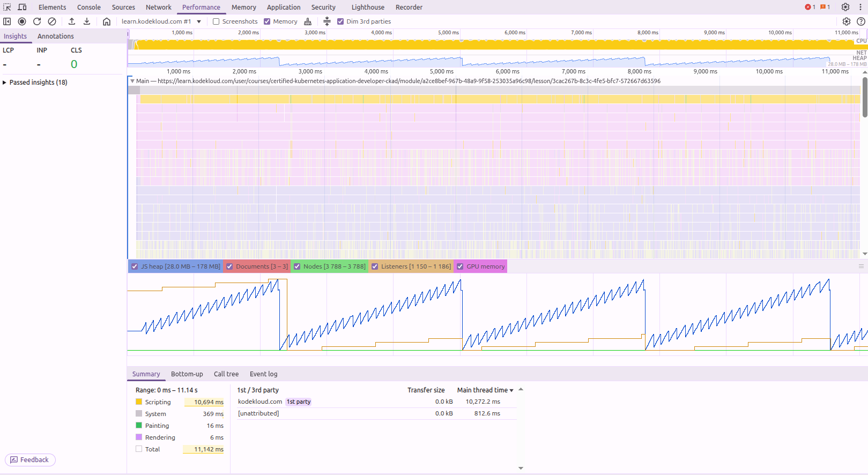The image size is (868, 475).
Task: Switch to the Network panel tab
Action: (x=159, y=7)
